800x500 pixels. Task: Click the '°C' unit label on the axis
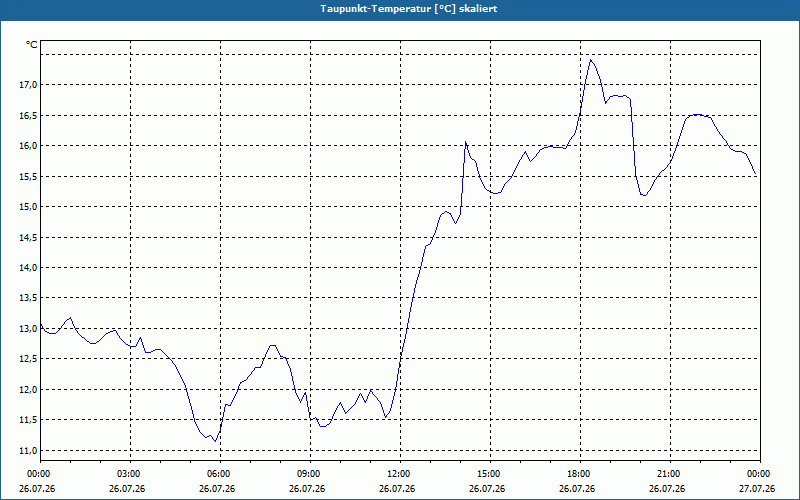tap(32, 45)
